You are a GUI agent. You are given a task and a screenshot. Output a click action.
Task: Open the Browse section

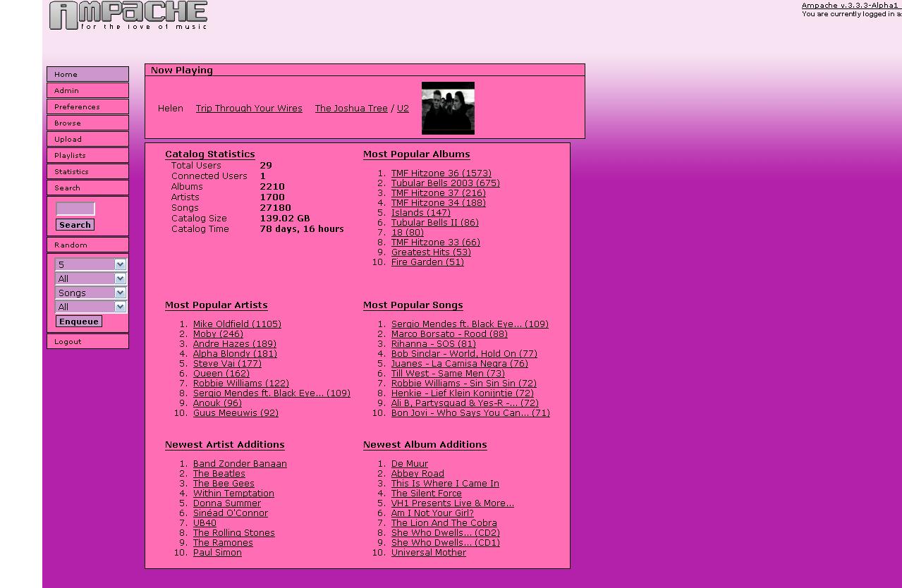(x=87, y=123)
